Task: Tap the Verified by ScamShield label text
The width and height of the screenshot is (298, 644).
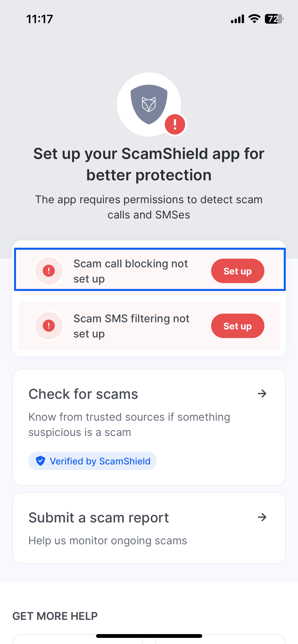Action: (x=100, y=461)
